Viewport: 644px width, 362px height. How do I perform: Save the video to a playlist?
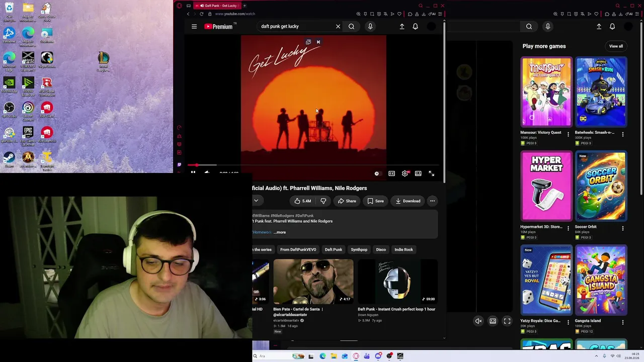click(x=375, y=201)
